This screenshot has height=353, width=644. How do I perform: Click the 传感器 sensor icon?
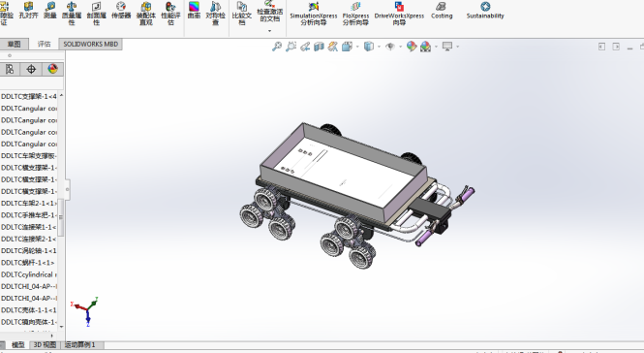(121, 11)
